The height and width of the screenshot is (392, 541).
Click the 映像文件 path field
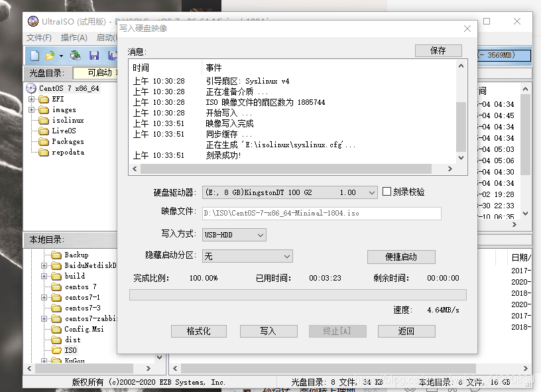[x=322, y=214]
